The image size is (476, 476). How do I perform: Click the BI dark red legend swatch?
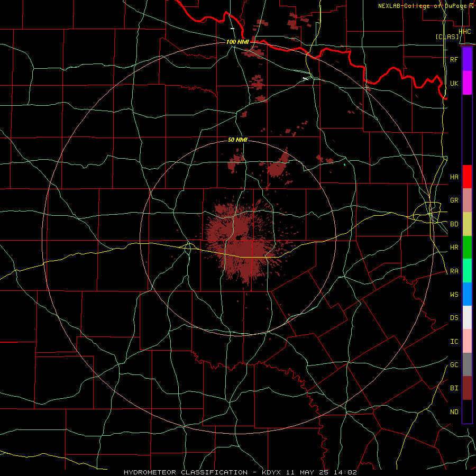[x=467, y=388]
